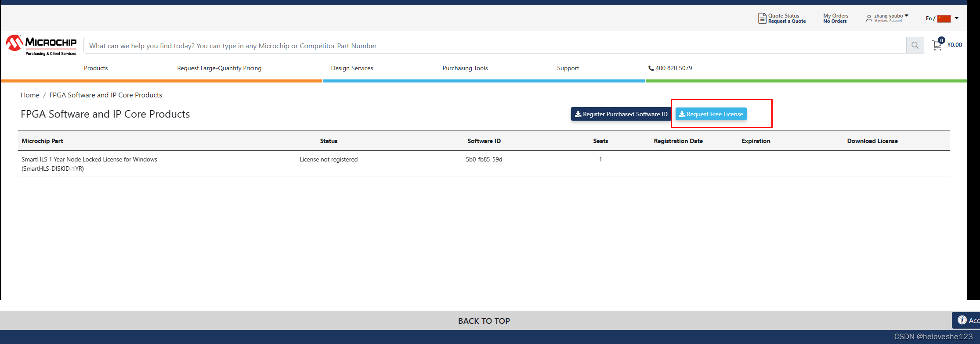980x344 pixels.
Task: Click the phone icon beside 400 820 5079
Action: click(x=651, y=68)
